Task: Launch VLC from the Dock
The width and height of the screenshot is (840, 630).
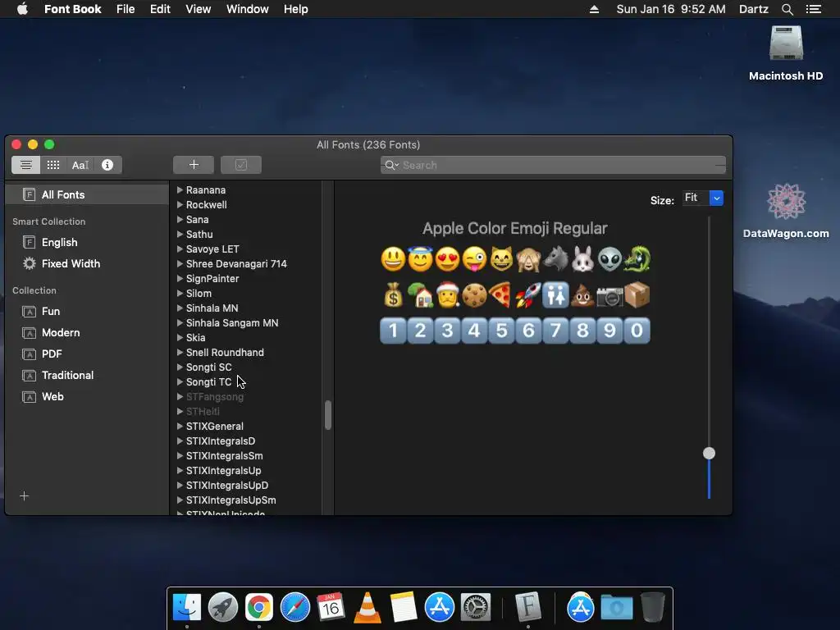Action: 367,608
